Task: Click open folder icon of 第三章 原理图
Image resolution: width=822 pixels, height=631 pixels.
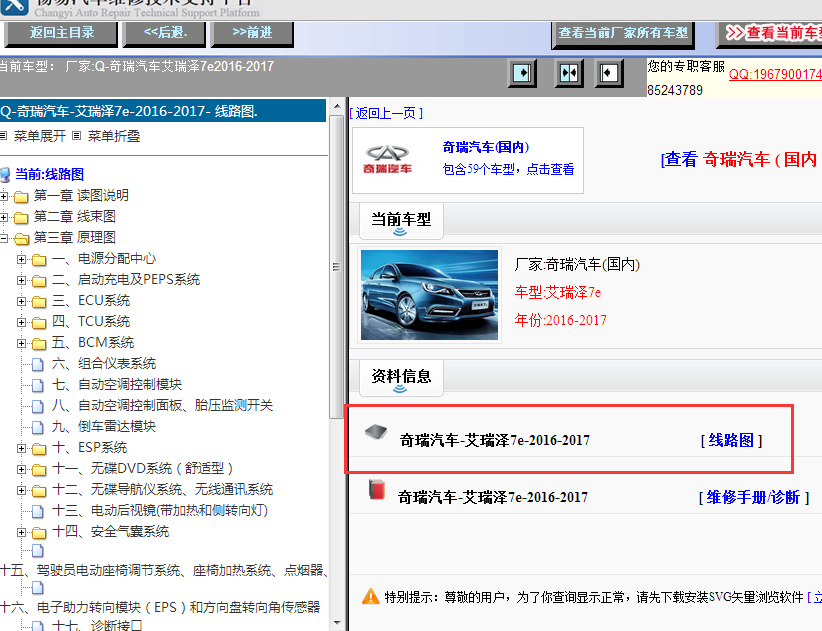Action: [x=21, y=238]
